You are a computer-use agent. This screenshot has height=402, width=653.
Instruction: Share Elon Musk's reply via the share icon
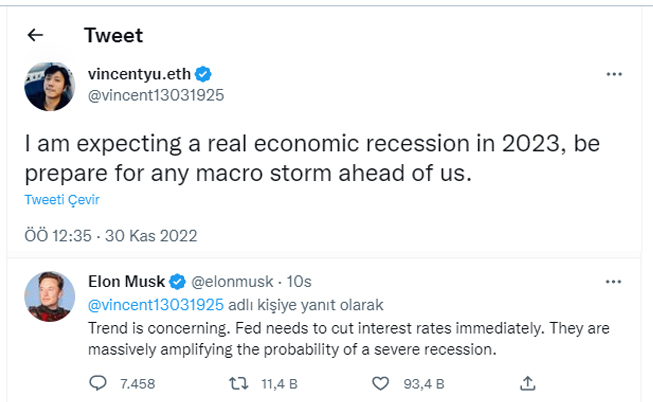528,382
